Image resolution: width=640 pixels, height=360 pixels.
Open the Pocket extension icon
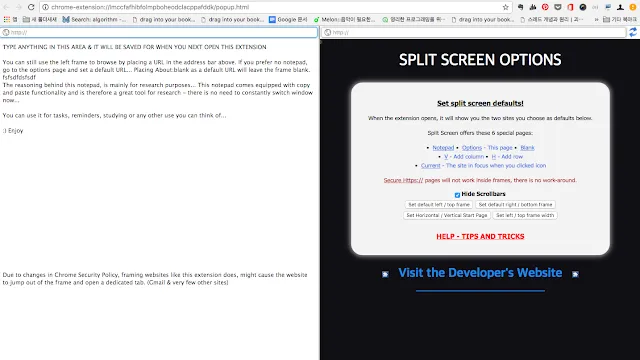pyautogui.click(x=558, y=7)
